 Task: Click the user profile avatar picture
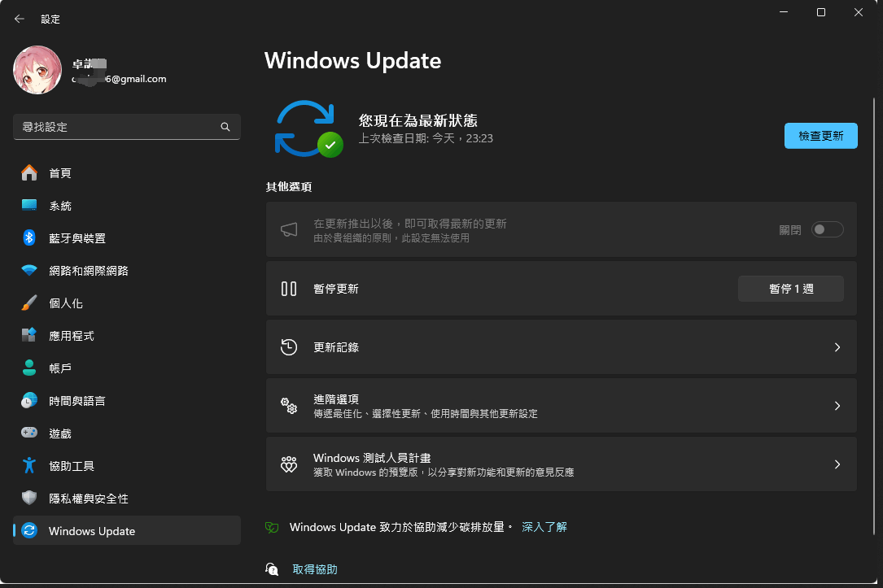pos(37,70)
